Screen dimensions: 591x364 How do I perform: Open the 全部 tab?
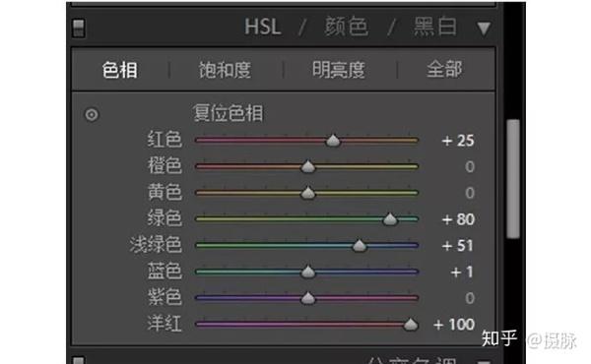pos(444,70)
